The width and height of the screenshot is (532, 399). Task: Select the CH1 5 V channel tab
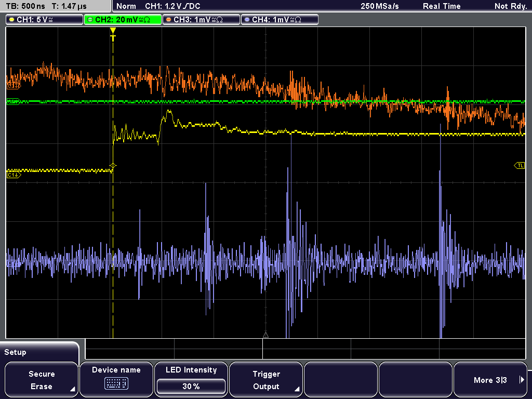click(45, 20)
